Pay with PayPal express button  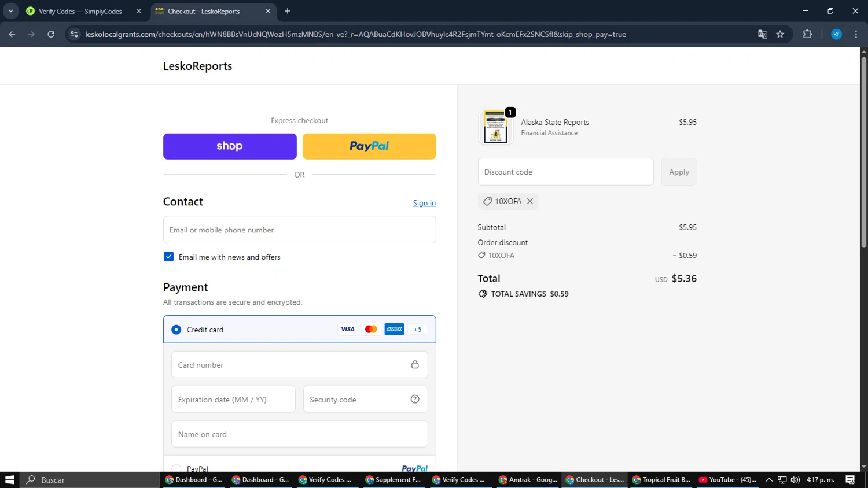click(369, 146)
